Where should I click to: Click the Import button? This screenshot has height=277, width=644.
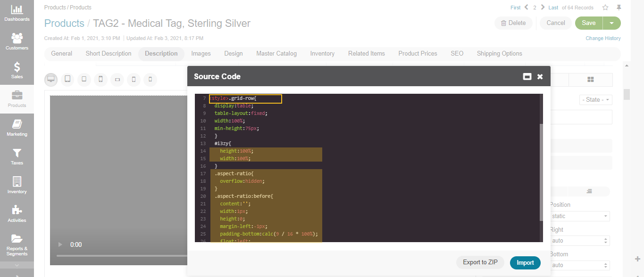point(525,262)
